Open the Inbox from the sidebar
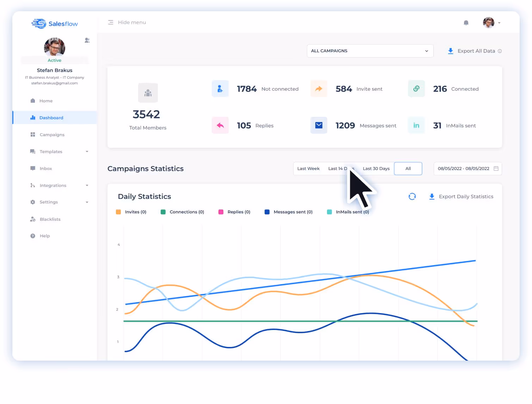Image resolution: width=532 pixels, height=404 pixels. click(46, 168)
